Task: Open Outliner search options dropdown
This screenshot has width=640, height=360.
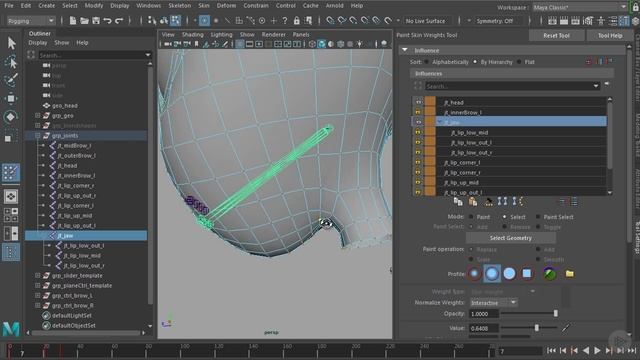Action: pyautogui.click(x=148, y=55)
